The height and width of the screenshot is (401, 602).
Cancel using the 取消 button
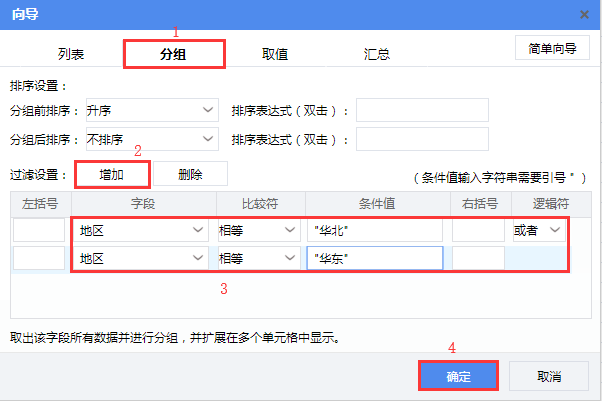click(548, 376)
